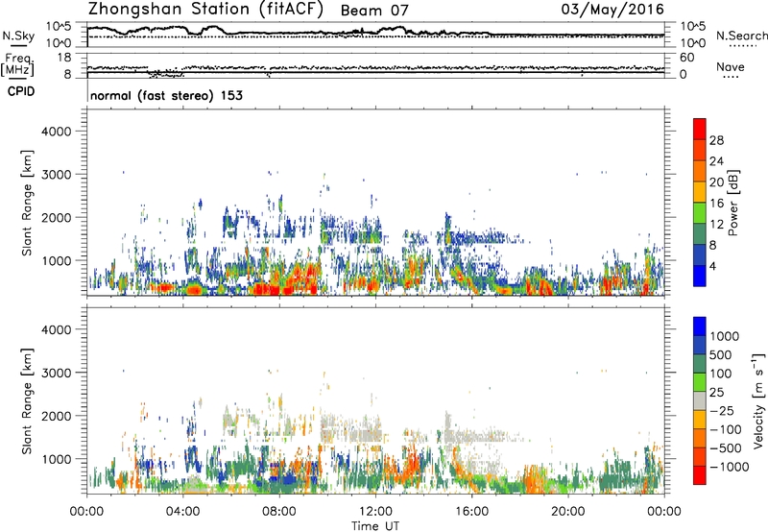This screenshot has width=768, height=532.
Task: Click inside the power range-time plot
Action: 375,203
